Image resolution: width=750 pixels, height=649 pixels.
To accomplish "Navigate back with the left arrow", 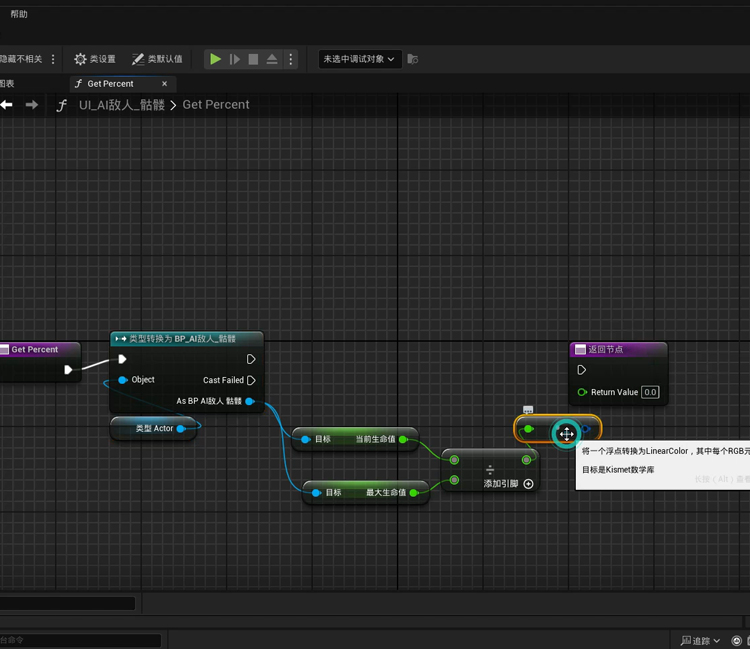I will click(6, 105).
